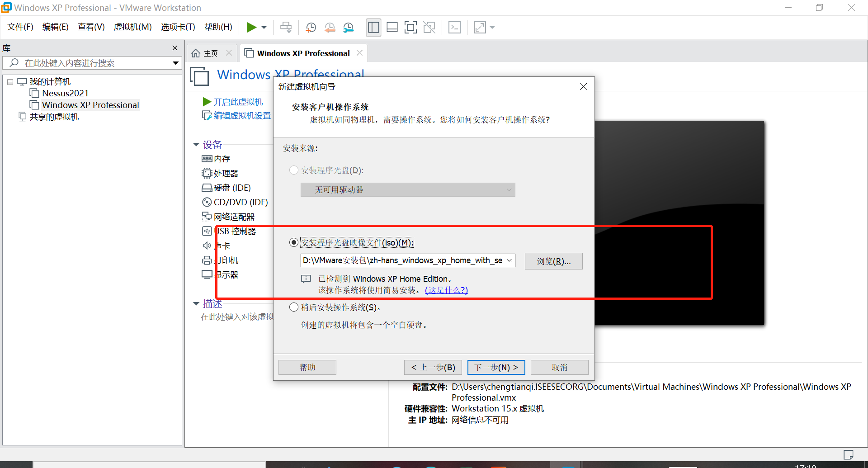Select Windows XP Professional in library tree

[90, 105]
